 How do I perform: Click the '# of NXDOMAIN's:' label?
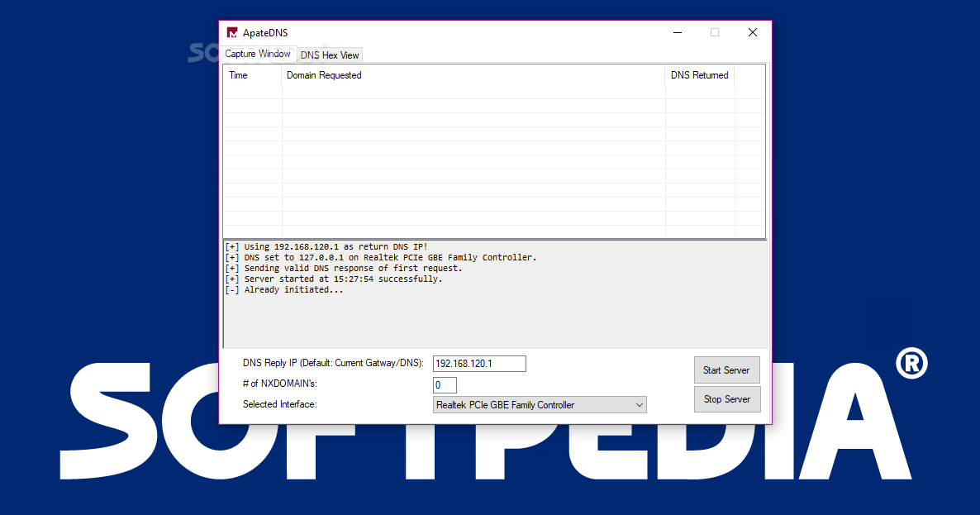pyautogui.click(x=280, y=384)
